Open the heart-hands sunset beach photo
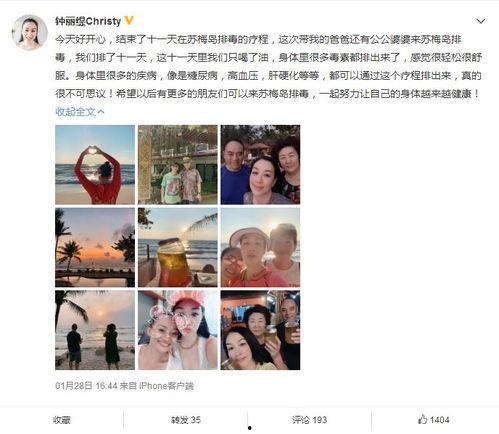Viewport: 499px width, 434px height. click(95, 165)
